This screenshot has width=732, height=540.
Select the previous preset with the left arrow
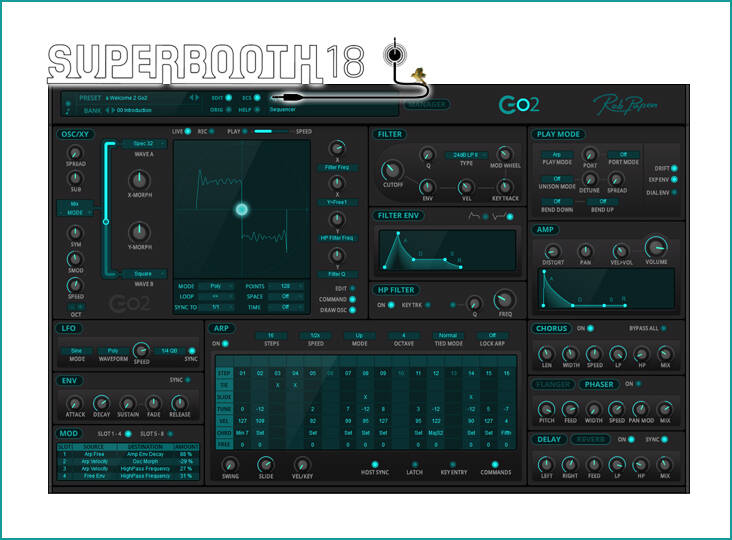pyautogui.click(x=191, y=98)
